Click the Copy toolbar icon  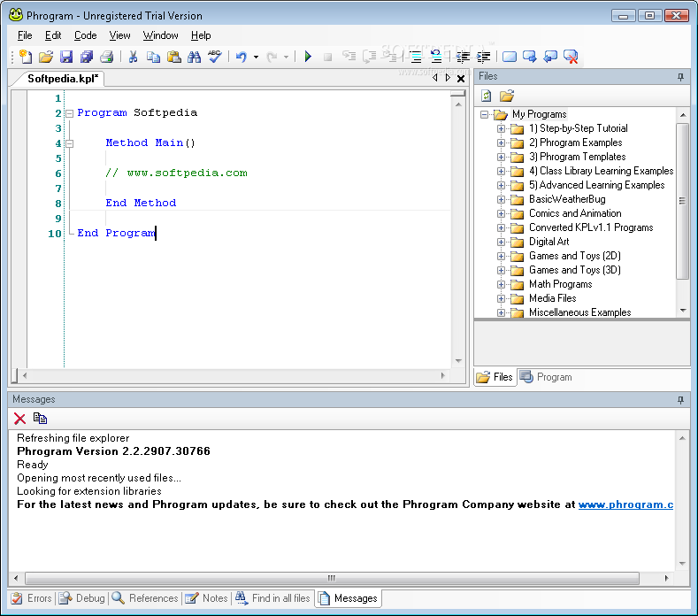(x=153, y=57)
